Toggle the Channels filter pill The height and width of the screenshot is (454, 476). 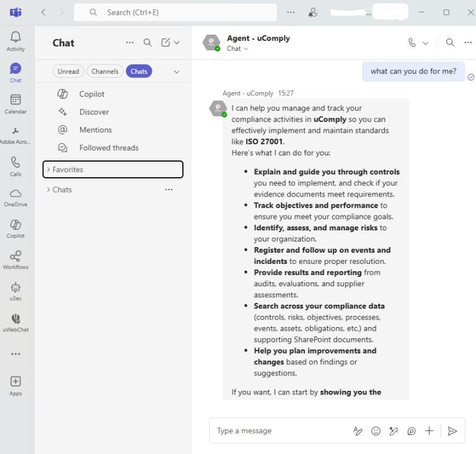click(x=105, y=71)
